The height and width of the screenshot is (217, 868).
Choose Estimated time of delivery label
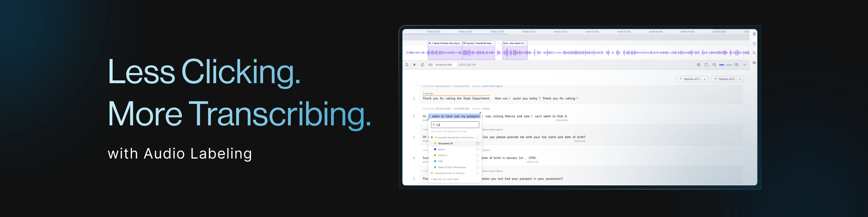coord(455,173)
